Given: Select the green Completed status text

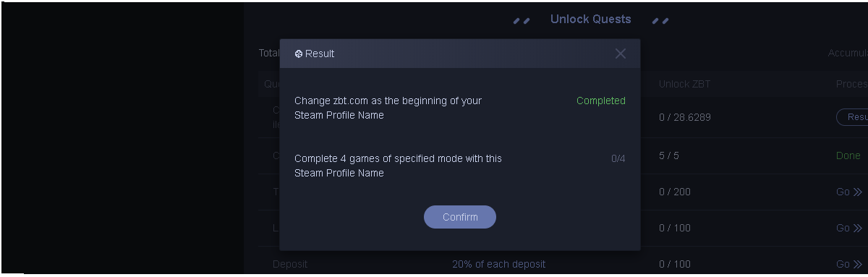Looking at the screenshot, I should coord(601,101).
